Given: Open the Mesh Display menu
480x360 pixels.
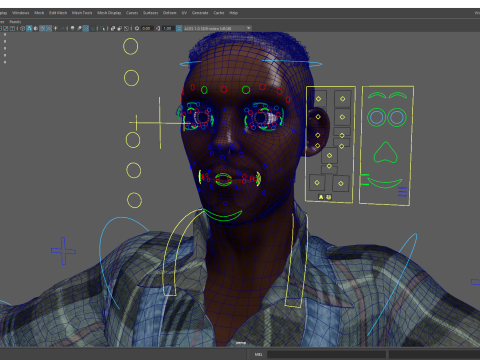Looking at the screenshot, I should (x=109, y=13).
